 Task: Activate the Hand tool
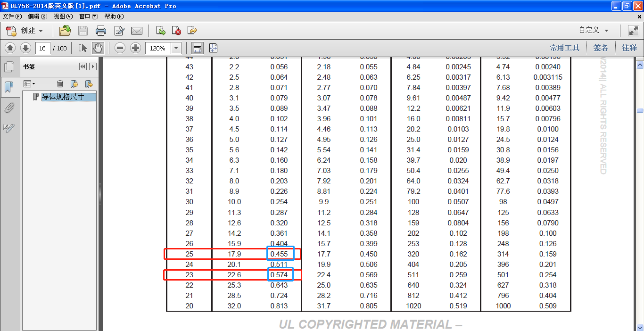(98, 48)
